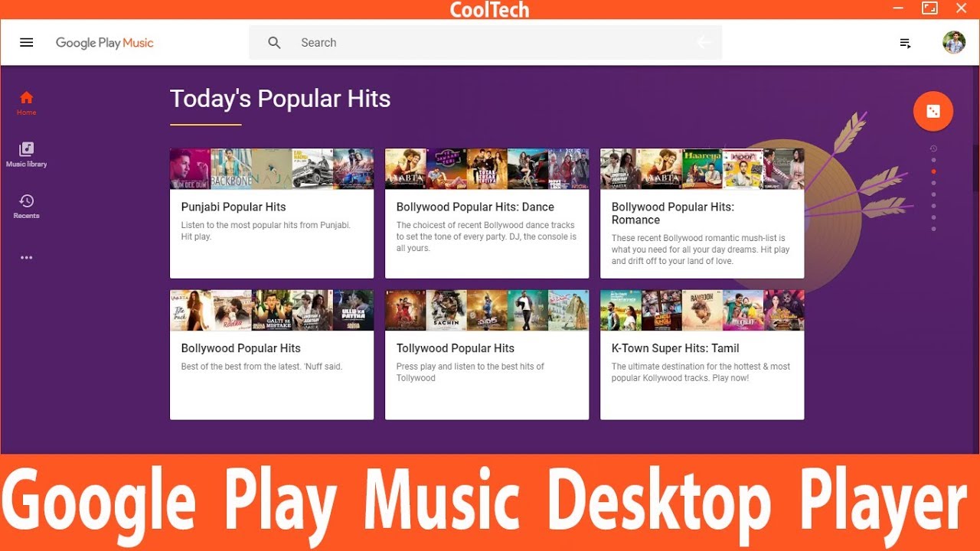This screenshot has height=551, width=980.
Task: Open Music library in sidebar
Action: click(27, 154)
